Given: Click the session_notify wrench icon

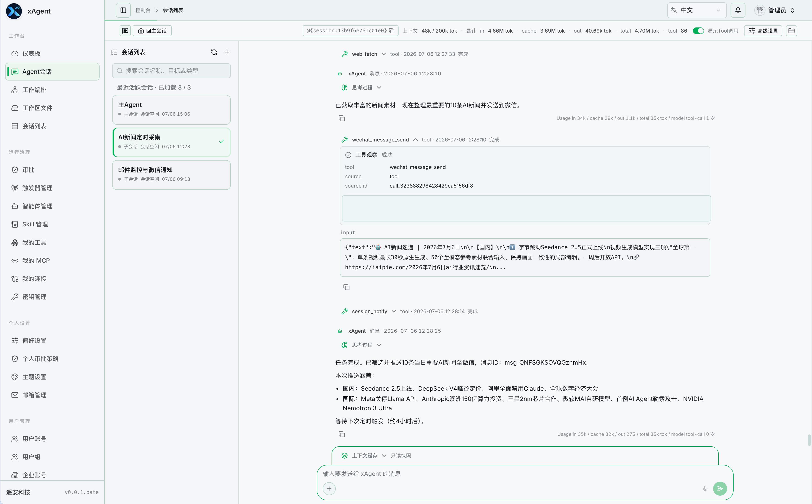Looking at the screenshot, I should [345, 311].
